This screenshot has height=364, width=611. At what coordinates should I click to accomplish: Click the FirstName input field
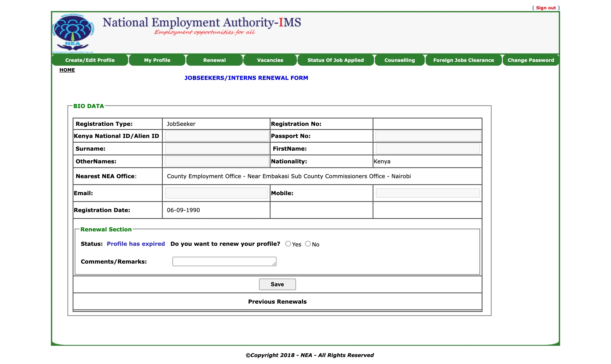tap(428, 149)
